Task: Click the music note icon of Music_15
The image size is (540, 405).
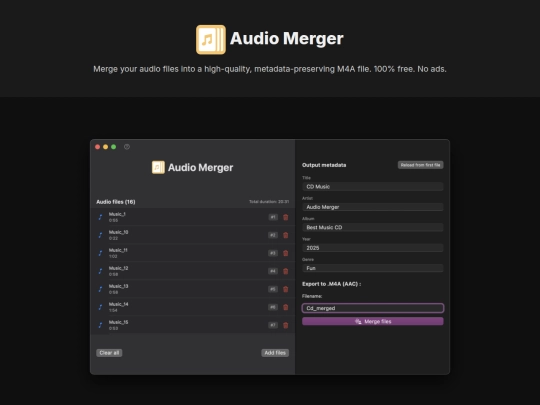Action: pos(100,325)
